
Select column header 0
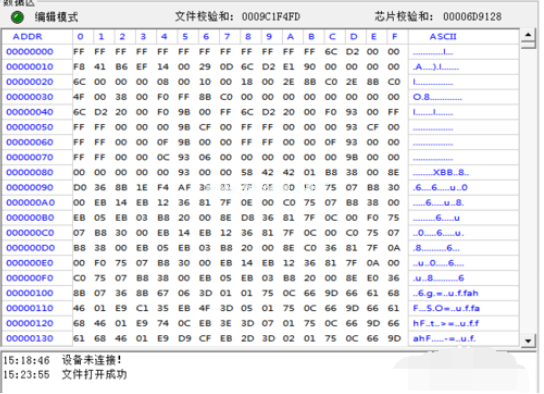(80, 36)
